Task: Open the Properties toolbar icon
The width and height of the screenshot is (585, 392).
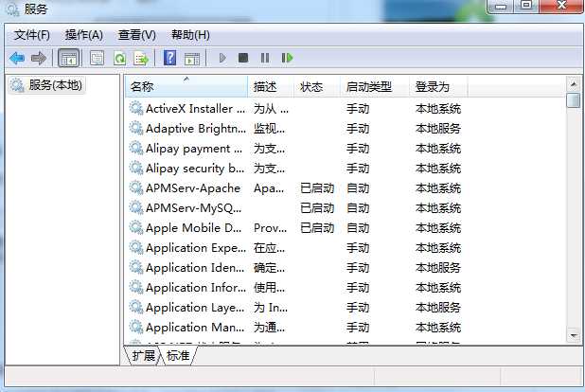Action: (97, 59)
